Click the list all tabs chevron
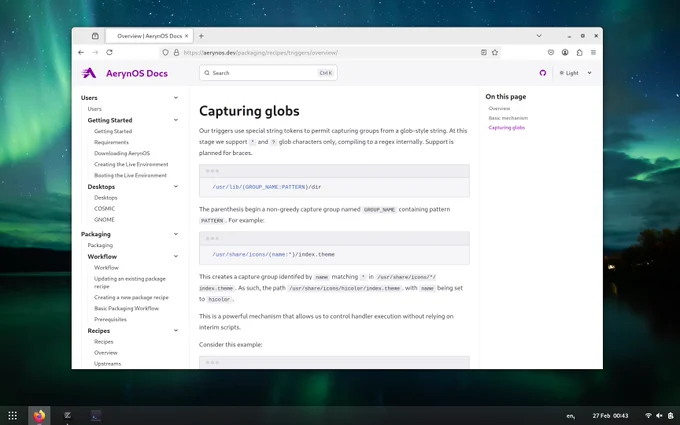This screenshot has height=425, width=680. pyautogui.click(x=539, y=36)
